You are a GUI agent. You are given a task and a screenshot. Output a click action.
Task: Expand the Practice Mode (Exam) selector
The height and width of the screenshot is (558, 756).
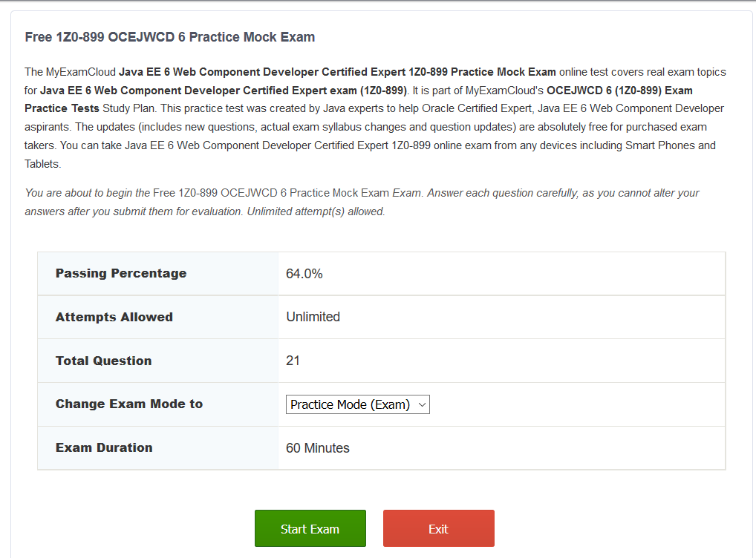point(358,404)
